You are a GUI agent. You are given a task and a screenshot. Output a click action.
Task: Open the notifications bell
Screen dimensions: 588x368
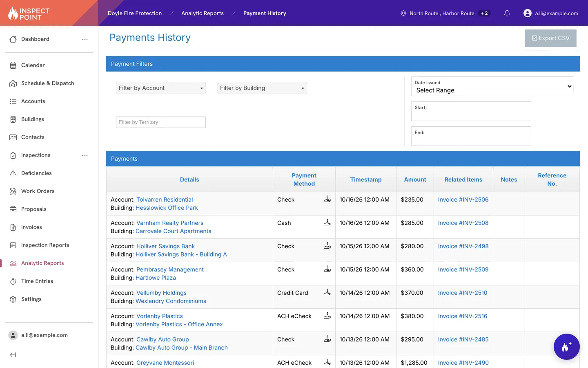pos(507,13)
